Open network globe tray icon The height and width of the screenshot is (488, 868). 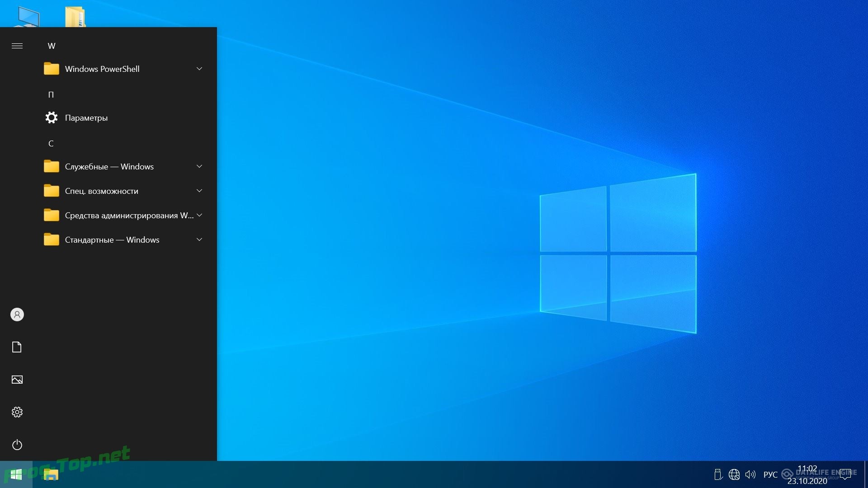734,474
